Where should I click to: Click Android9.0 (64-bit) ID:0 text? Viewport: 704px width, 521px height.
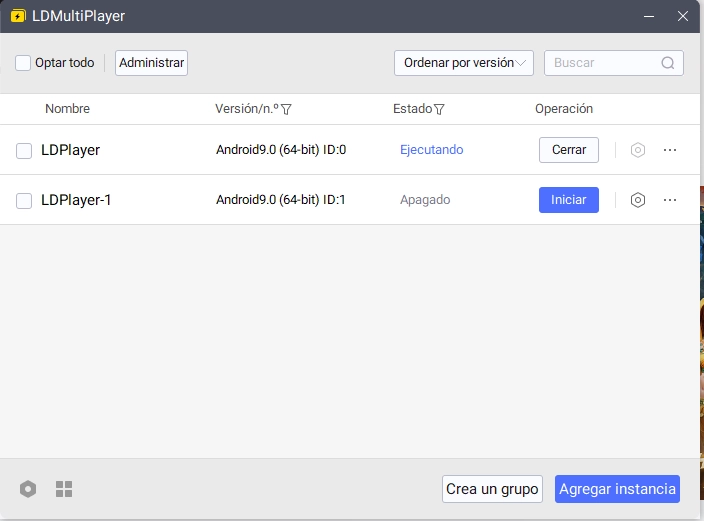click(281, 150)
